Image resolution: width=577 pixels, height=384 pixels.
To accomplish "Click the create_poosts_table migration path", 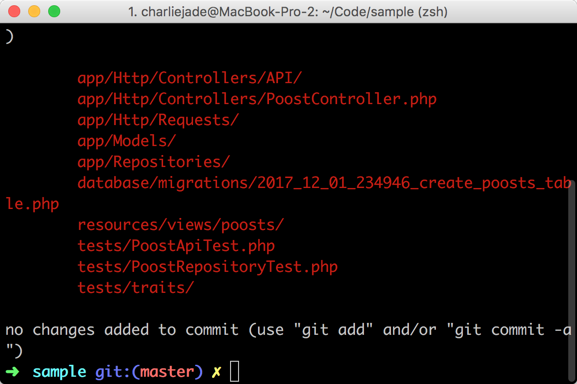I will pyautogui.click(x=324, y=183).
